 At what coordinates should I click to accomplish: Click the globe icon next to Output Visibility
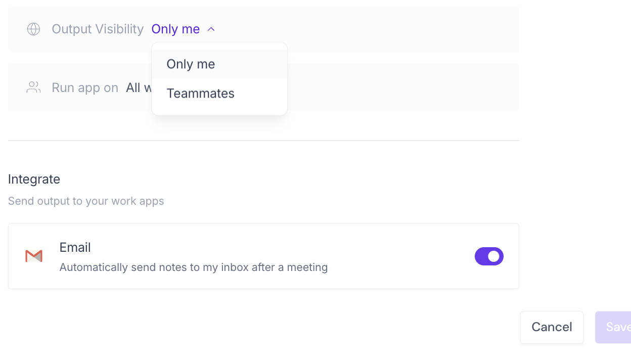[x=33, y=29]
